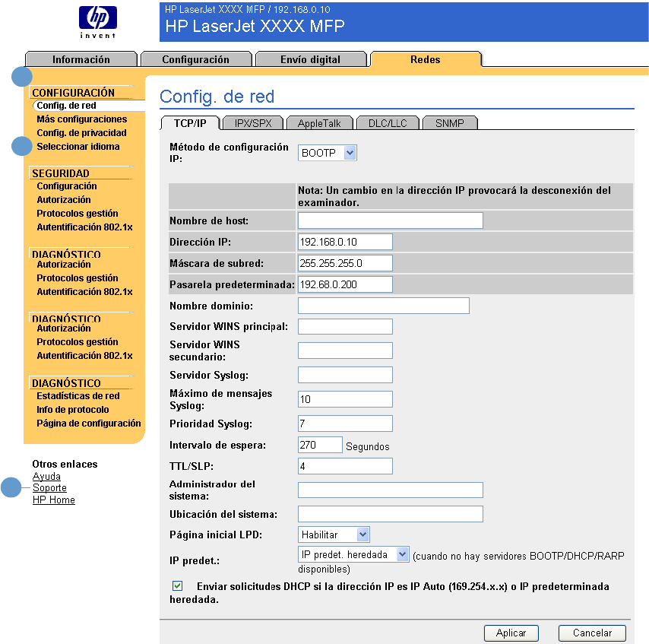Click the Cancelar button
Screen dimensions: 649x644
point(592,633)
